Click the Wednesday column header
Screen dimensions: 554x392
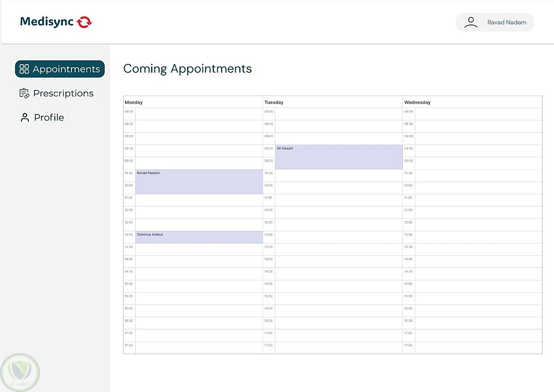tap(417, 102)
